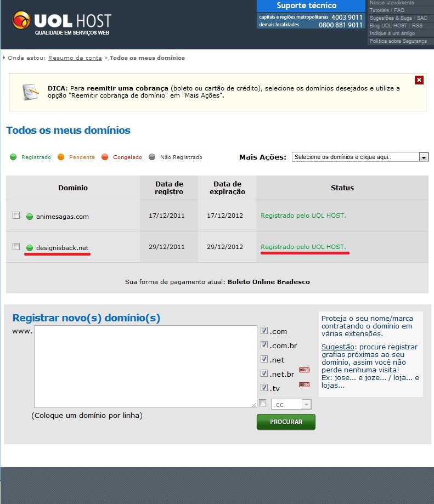Click registration date 29/12/2011
The height and width of the screenshot is (504, 434).
point(167,247)
